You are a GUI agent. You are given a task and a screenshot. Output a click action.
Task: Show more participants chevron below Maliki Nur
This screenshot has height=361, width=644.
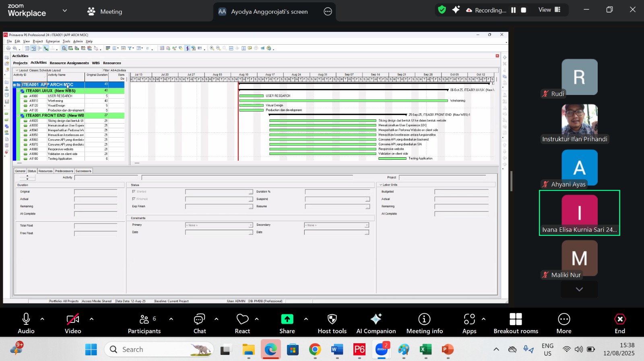point(579,289)
